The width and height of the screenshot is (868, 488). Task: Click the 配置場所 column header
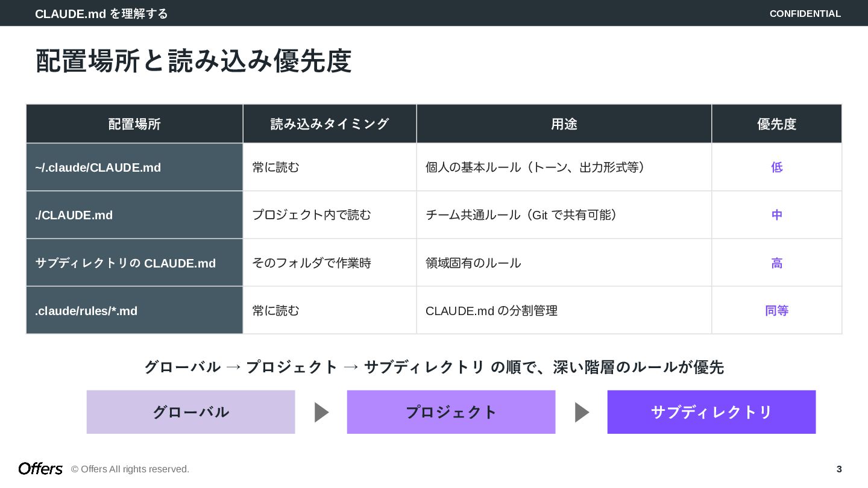click(134, 124)
